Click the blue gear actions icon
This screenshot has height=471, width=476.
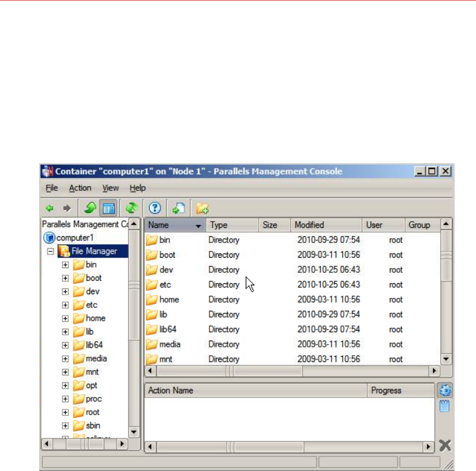click(445, 390)
